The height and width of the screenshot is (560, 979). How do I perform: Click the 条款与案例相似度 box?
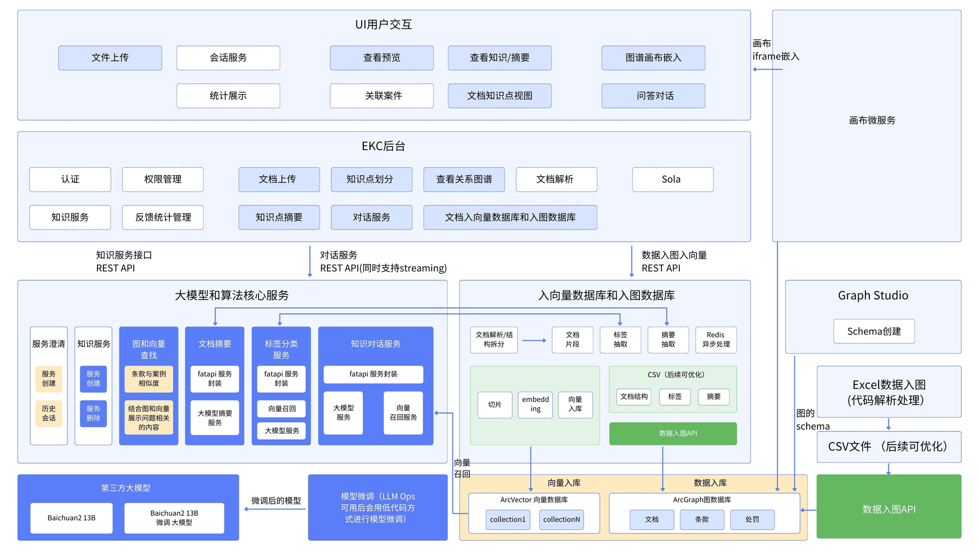(x=149, y=379)
